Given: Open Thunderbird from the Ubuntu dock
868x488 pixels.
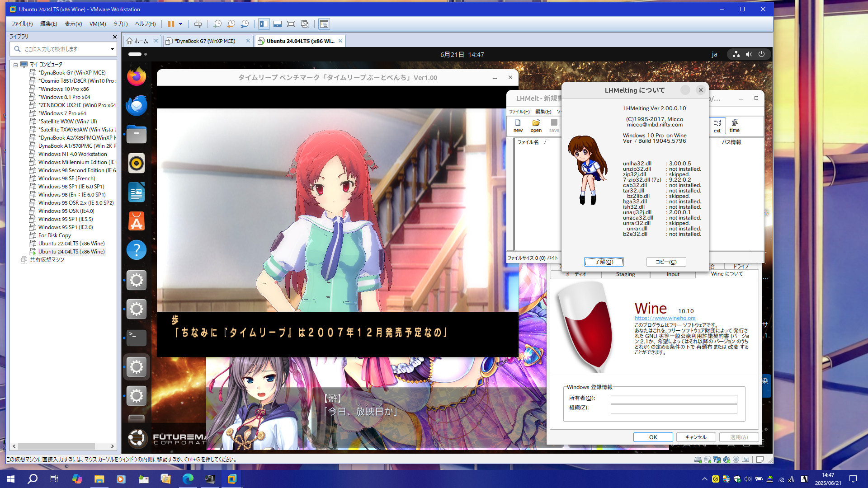Looking at the screenshot, I should click(x=137, y=105).
